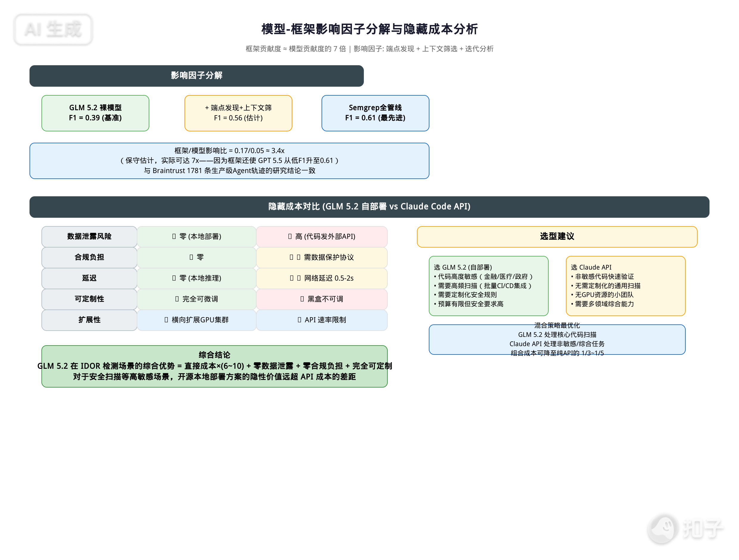This screenshot has width=739, height=560.
Task: Click the line 框架/模型影响比 = 0.17/0.05 ≈ 3.4x
Action: pyautogui.click(x=229, y=151)
